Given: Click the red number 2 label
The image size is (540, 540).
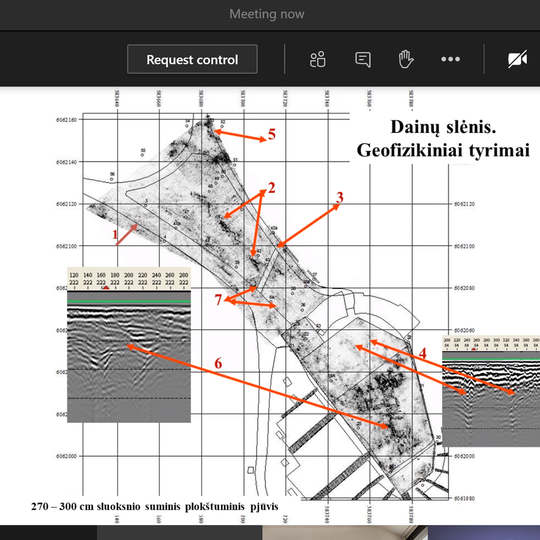Looking at the screenshot, I should pos(271,188).
